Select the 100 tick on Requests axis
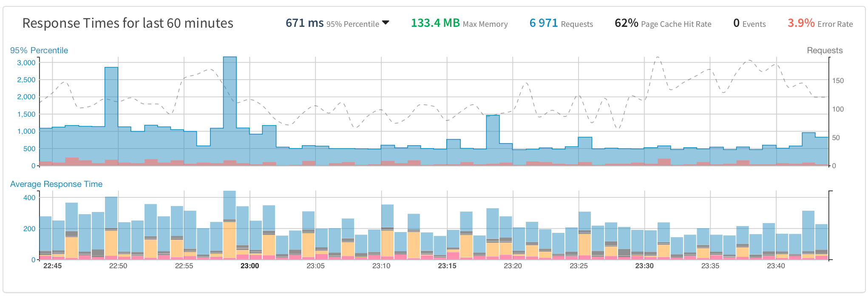868x298 pixels. coord(838,109)
